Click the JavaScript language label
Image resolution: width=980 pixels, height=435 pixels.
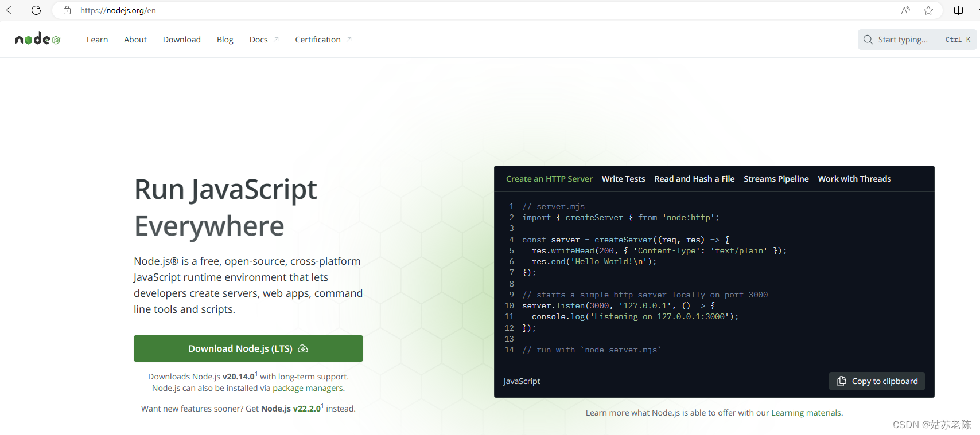(x=522, y=381)
